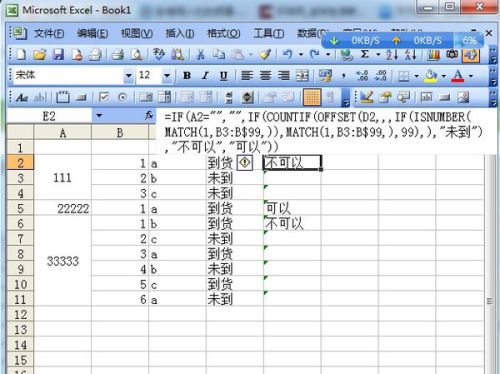The image size is (500, 374).
Task: Select the Label (Aa) form control
Action: pos(22,98)
